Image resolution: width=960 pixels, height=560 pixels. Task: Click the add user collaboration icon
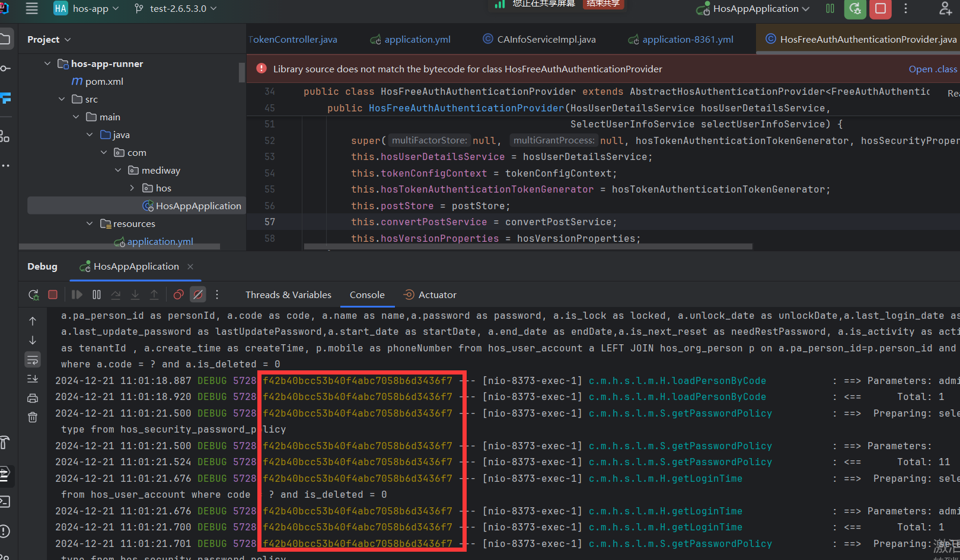[x=945, y=8]
